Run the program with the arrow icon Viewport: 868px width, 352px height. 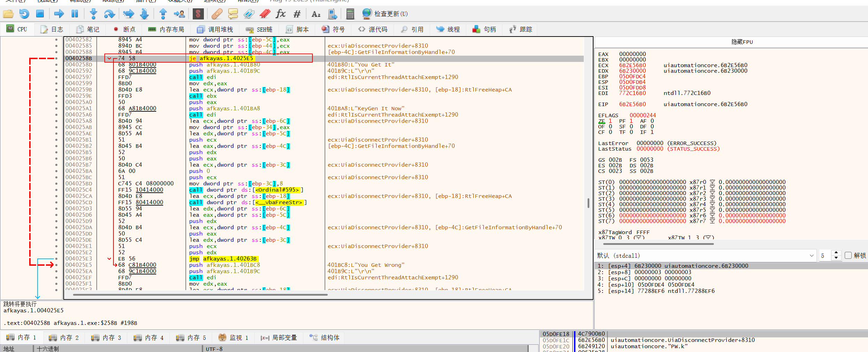pyautogui.click(x=59, y=14)
